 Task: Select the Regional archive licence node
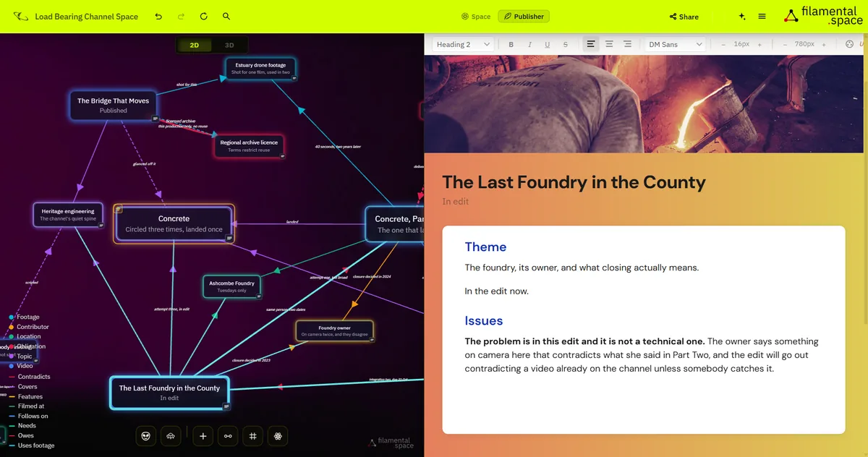[249, 146]
